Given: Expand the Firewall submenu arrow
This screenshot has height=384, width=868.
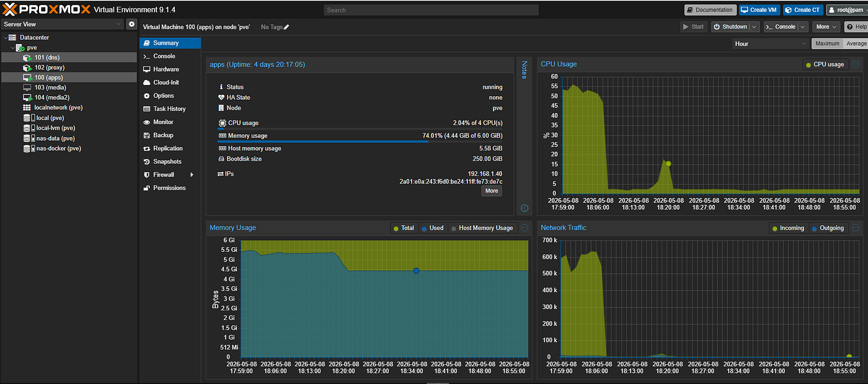Looking at the screenshot, I should 192,175.
